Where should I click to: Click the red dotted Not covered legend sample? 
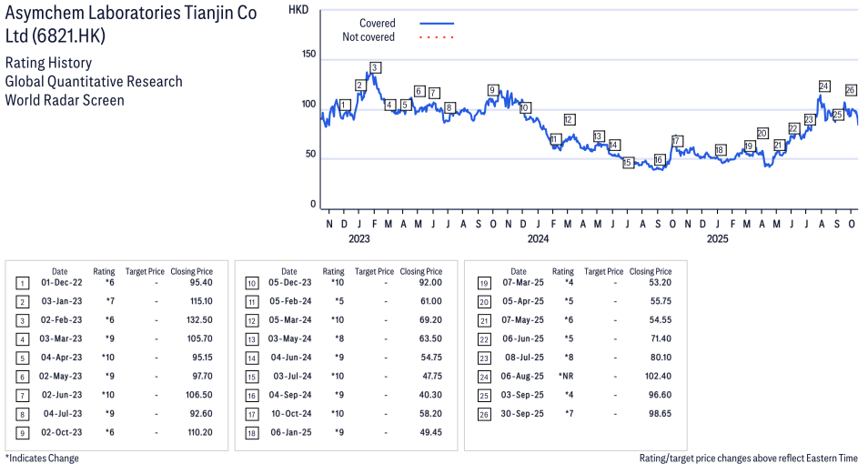point(437,37)
